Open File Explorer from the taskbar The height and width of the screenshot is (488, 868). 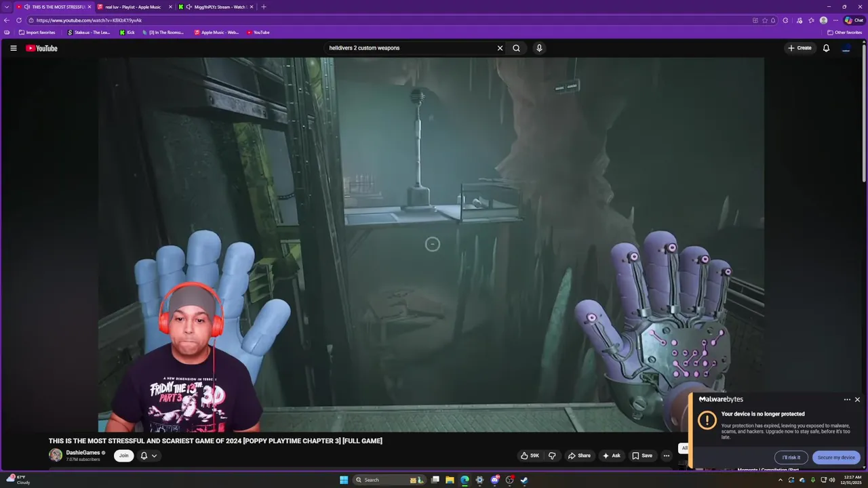coord(450,480)
